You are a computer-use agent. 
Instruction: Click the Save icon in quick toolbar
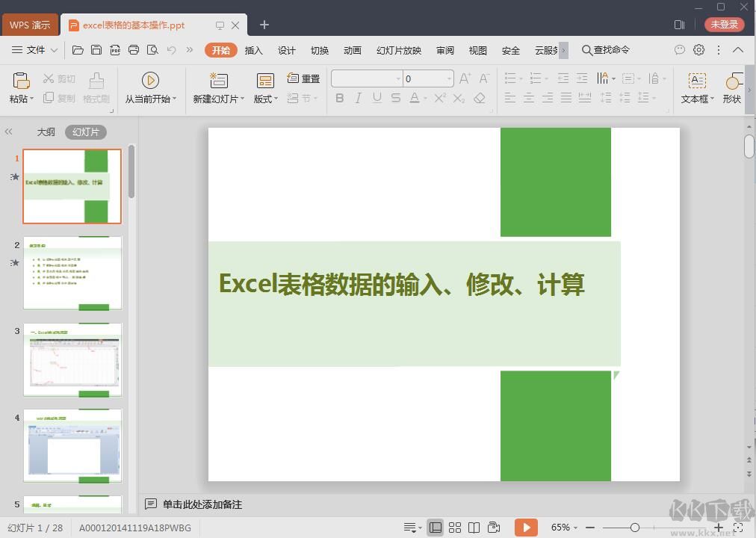(x=96, y=50)
